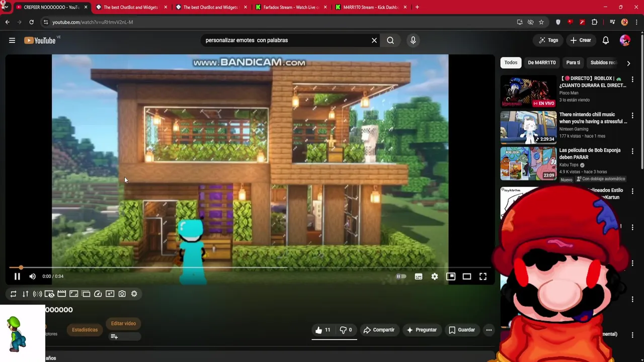Go back in browser history

[7, 22]
